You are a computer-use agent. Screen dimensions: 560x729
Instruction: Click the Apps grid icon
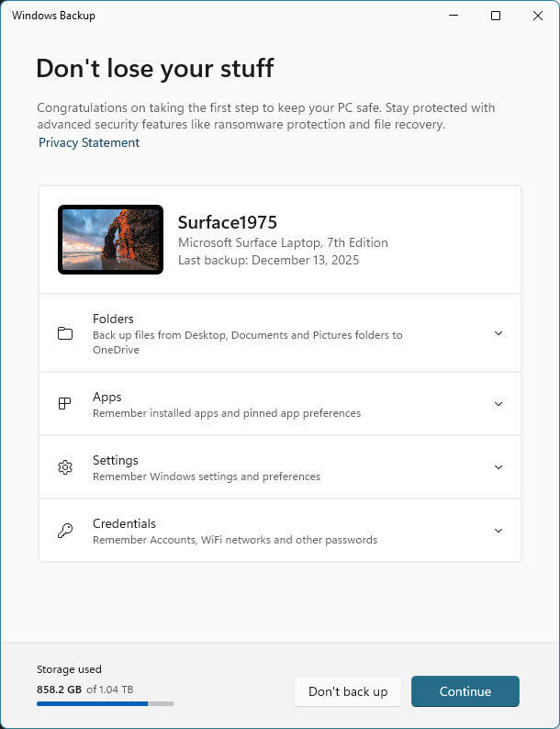pos(65,404)
